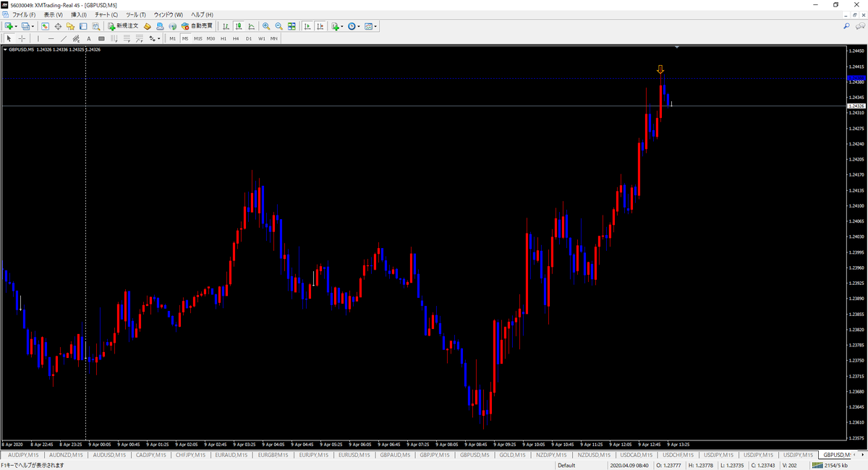Screen dimensions: 868x470
Task: Open the search magnifier icon
Action: pyautogui.click(x=846, y=26)
